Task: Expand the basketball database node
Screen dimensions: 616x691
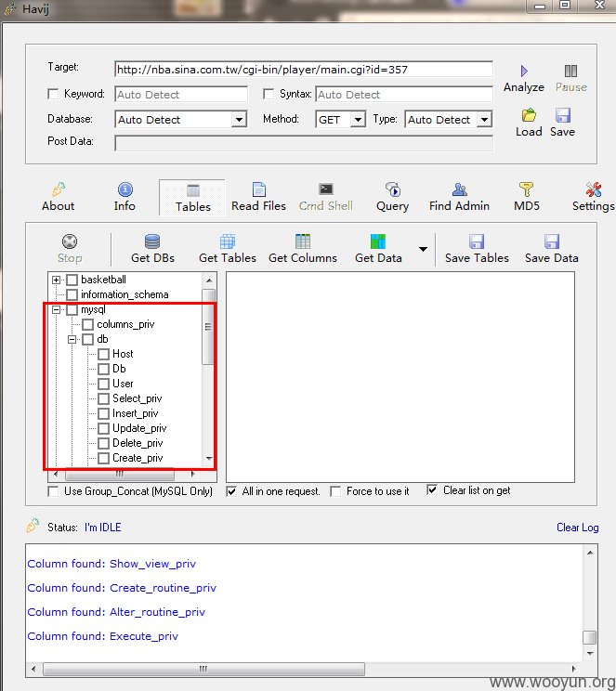Action: [x=56, y=280]
